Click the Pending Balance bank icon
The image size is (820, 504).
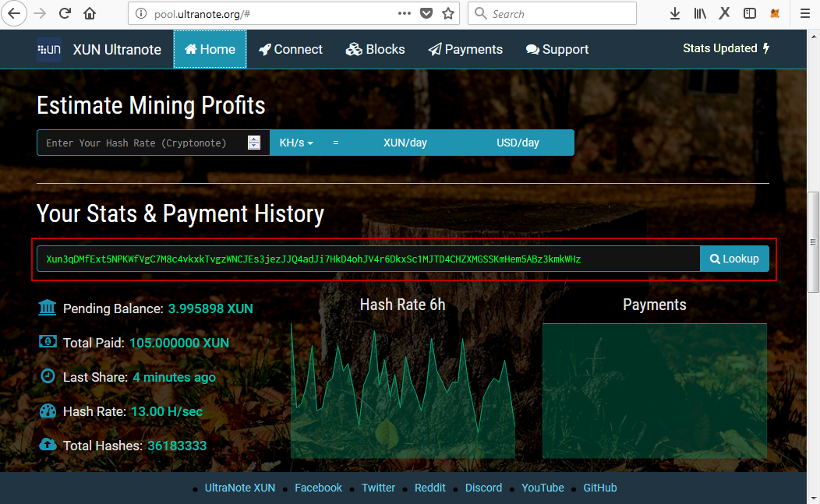[x=47, y=308]
